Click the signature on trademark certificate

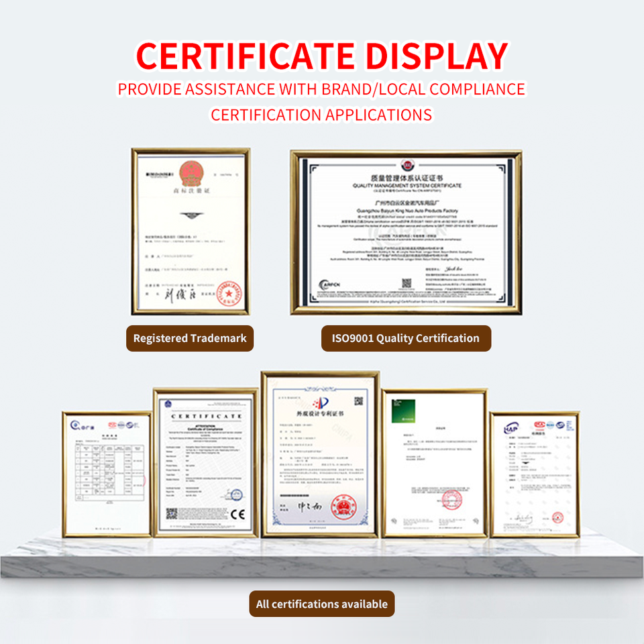point(180,294)
